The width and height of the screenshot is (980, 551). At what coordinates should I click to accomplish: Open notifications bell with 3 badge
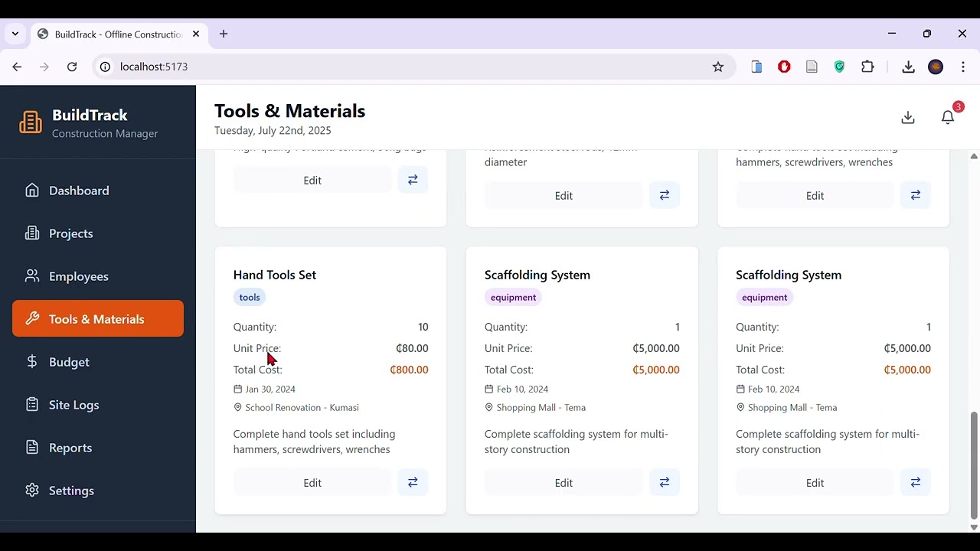(x=948, y=117)
